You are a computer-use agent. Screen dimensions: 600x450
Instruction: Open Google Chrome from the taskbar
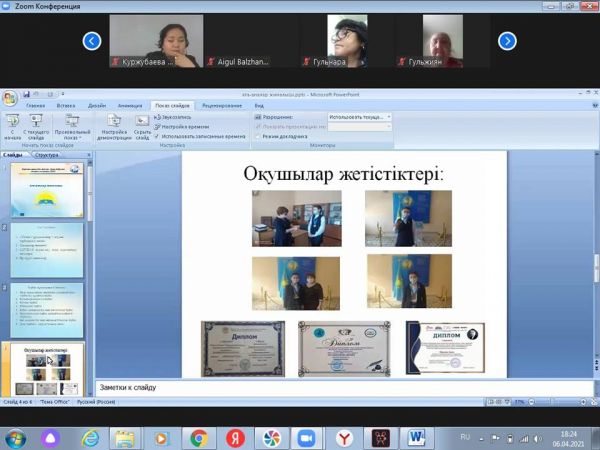click(198, 437)
